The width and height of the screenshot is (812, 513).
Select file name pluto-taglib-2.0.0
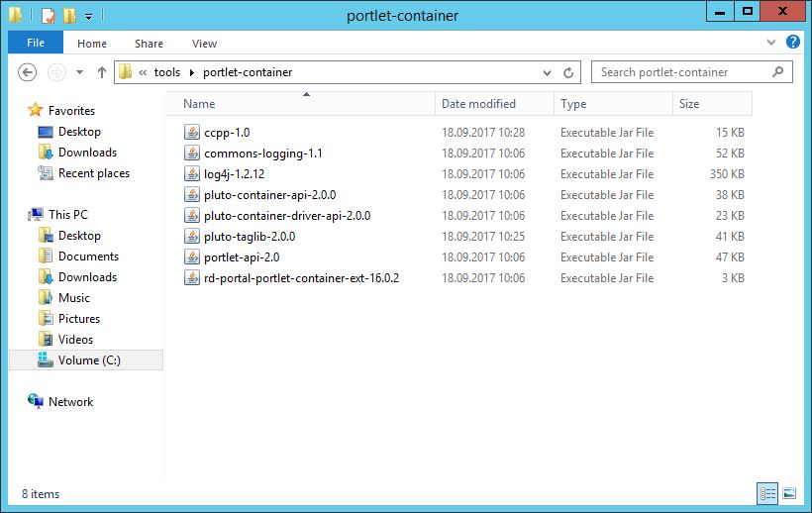250,237
